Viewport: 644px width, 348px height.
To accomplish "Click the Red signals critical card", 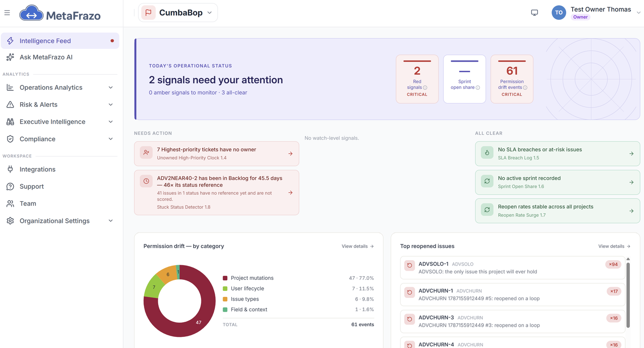I will pos(417,79).
